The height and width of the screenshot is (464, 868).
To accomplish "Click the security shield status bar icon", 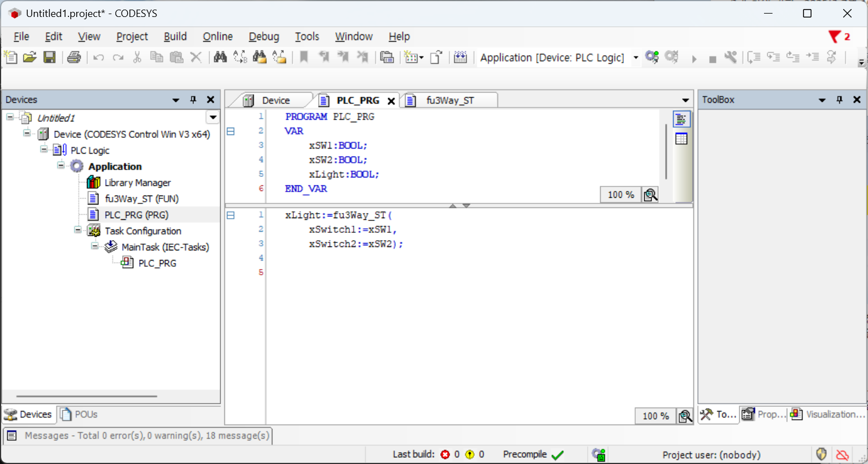I will coord(821,454).
